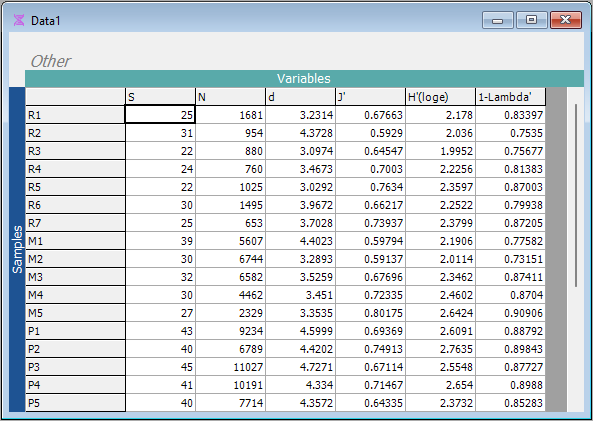Click S cell 39 in M1 row
The image size is (593, 421).
pos(160,241)
